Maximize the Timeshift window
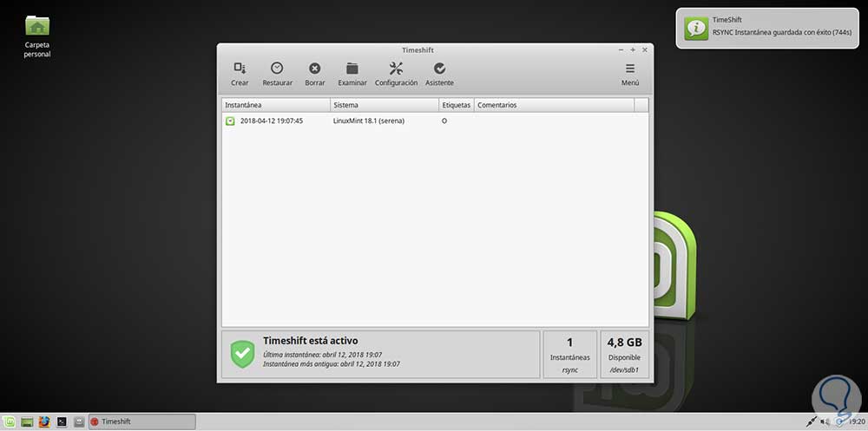Viewport: 868px width, 431px height. pyautogui.click(x=633, y=49)
